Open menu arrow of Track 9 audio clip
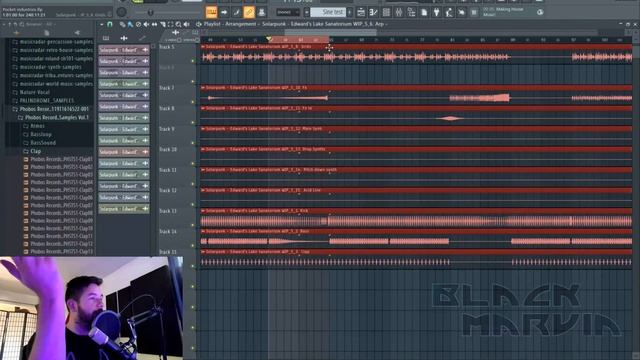The height and width of the screenshot is (360, 640). (x=203, y=129)
